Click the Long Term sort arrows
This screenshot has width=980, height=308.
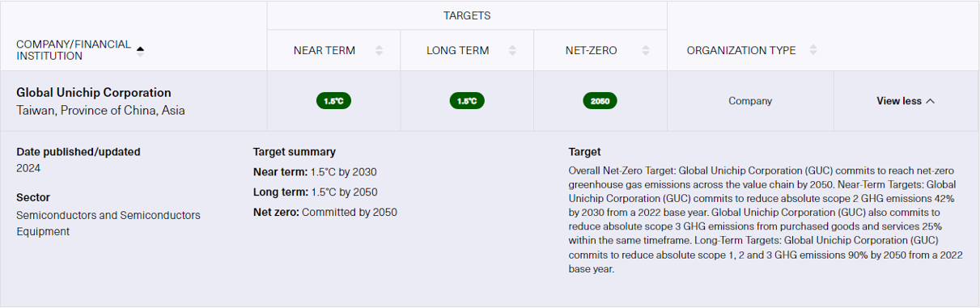coord(513,51)
